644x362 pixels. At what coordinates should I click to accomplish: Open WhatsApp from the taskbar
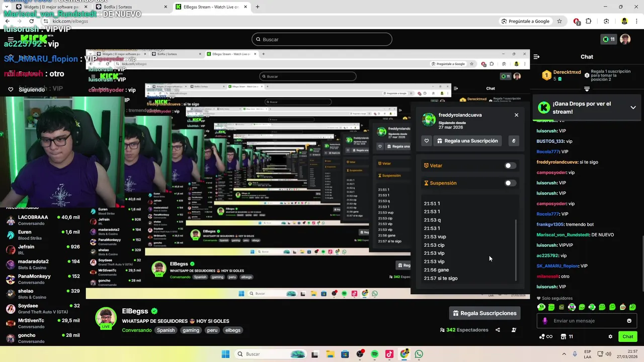pos(419,354)
